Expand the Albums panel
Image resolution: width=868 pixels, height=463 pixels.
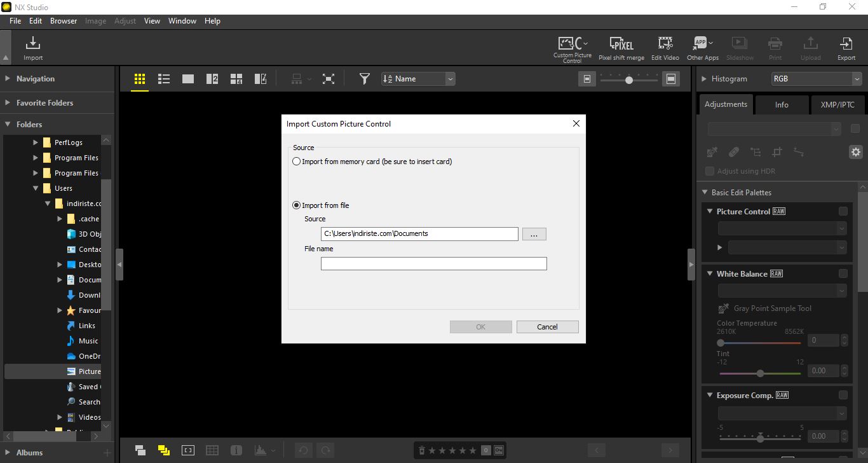(8, 453)
